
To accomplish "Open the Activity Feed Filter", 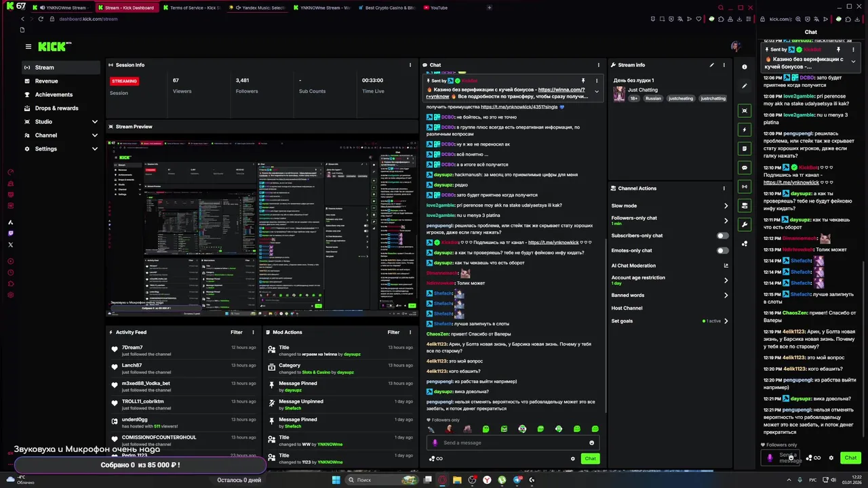I will pos(236,332).
